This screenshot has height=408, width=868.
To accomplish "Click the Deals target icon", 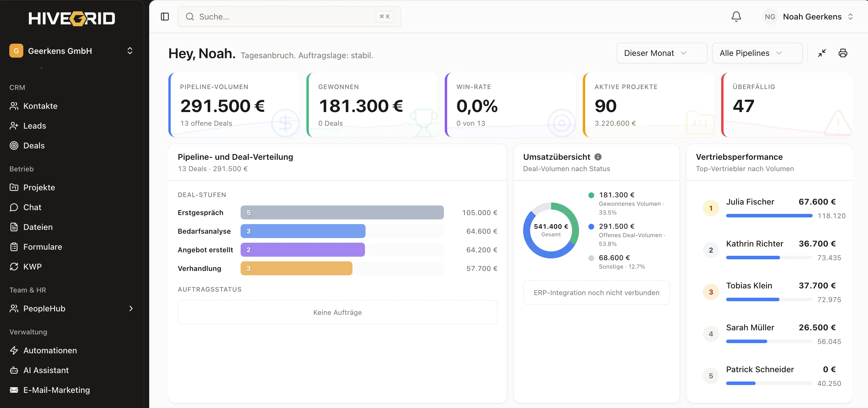I will pyautogui.click(x=14, y=146).
